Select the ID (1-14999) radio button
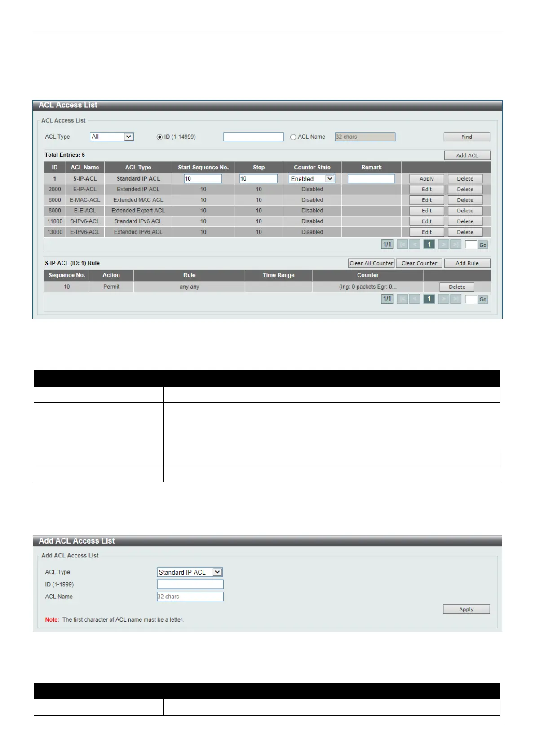The image size is (535, 756). [159, 137]
